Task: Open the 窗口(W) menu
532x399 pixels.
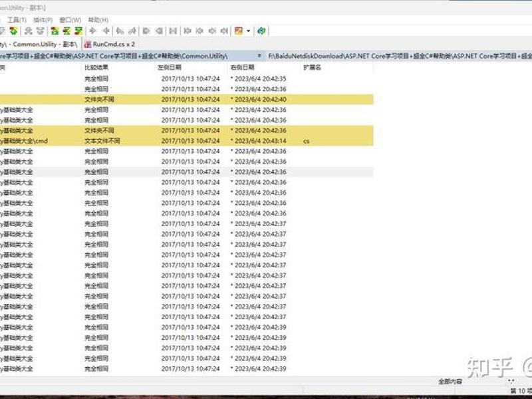Action: click(x=70, y=20)
